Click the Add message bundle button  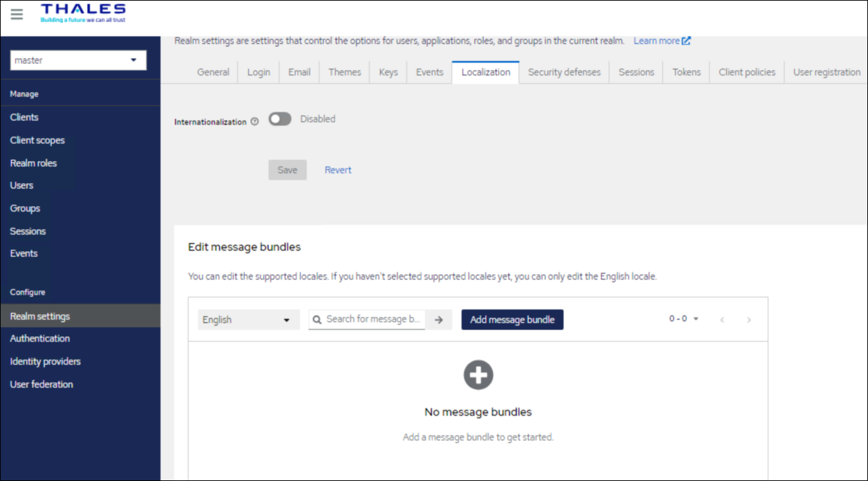click(x=512, y=320)
